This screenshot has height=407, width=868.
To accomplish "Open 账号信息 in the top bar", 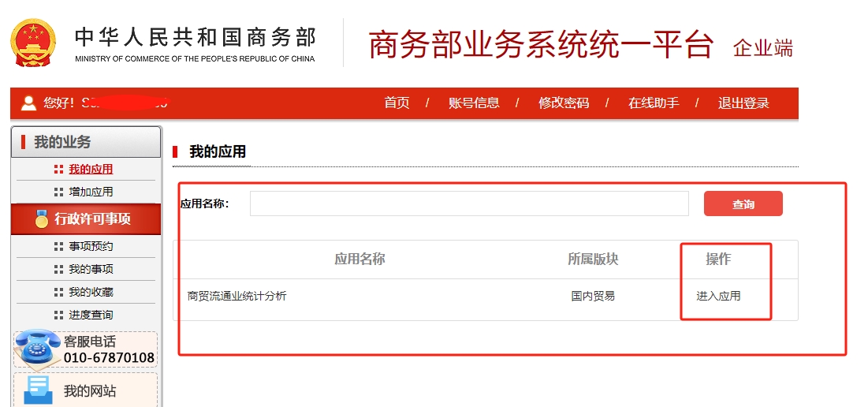I will [x=474, y=103].
